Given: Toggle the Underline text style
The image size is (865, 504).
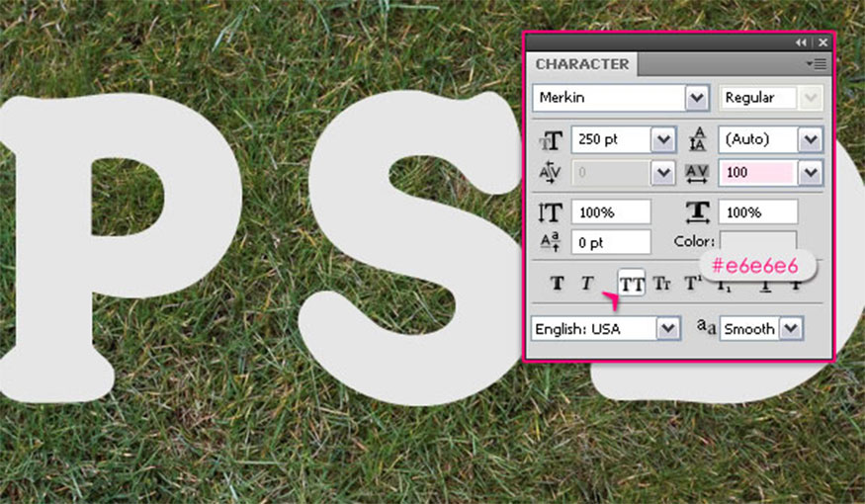Looking at the screenshot, I should click(x=765, y=285).
